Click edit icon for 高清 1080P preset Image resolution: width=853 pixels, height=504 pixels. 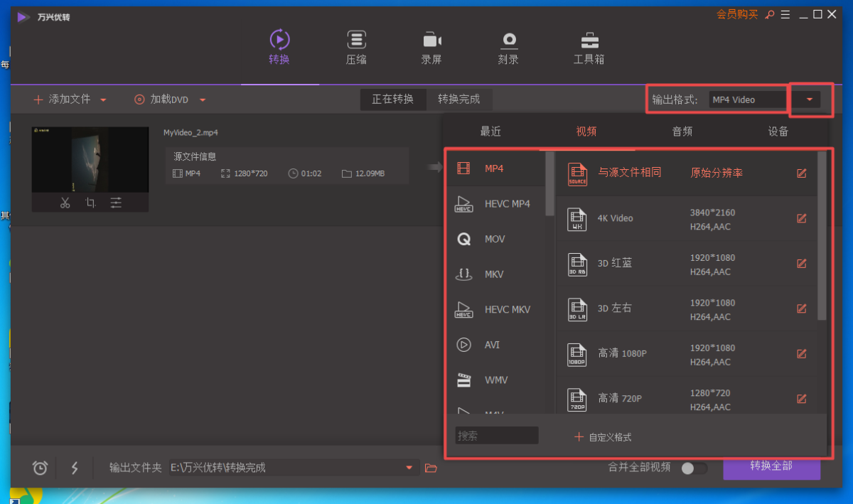coord(802,353)
